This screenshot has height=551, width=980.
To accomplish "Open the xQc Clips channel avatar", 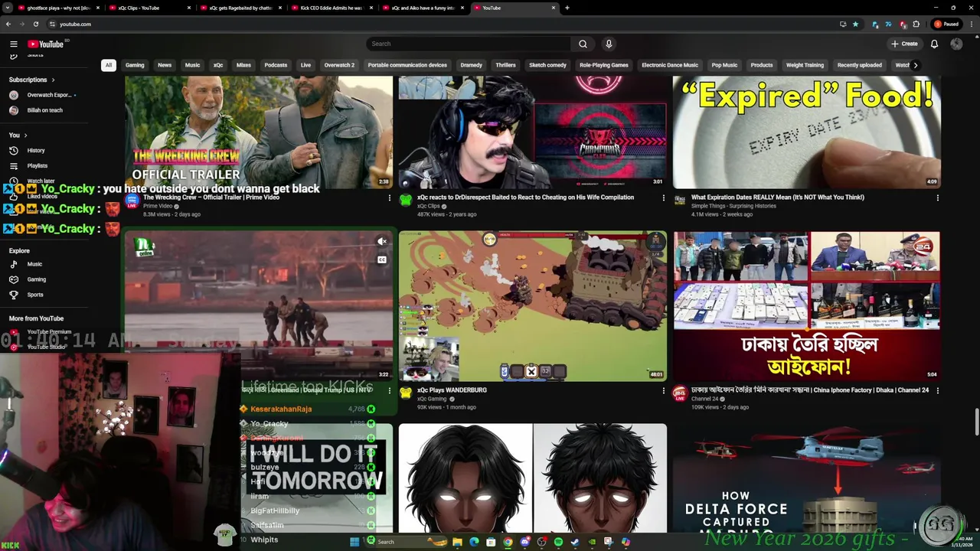I will [x=406, y=201].
